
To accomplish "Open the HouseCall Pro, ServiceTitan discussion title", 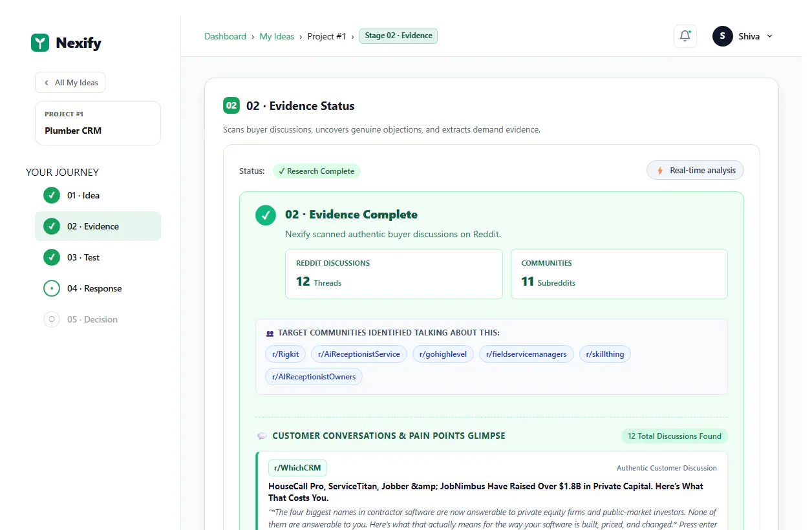I will click(x=486, y=492).
